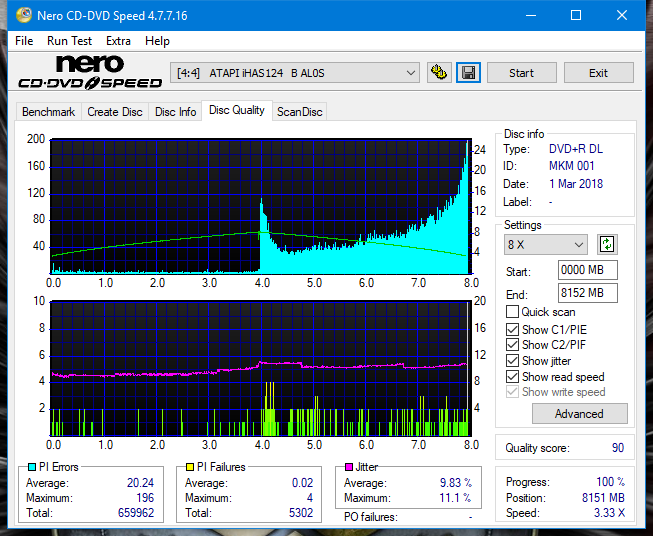Click the Nero app icon in title bar

click(24, 15)
